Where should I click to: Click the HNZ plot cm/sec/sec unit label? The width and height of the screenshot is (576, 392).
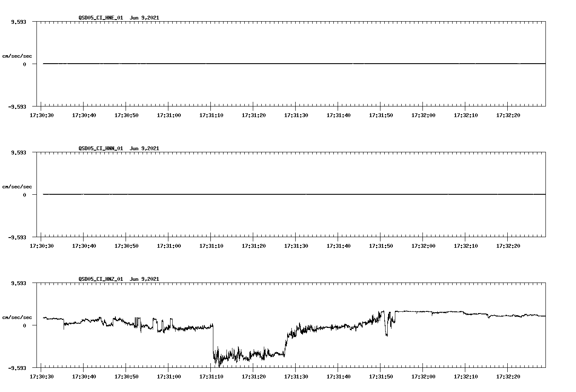click(17, 317)
